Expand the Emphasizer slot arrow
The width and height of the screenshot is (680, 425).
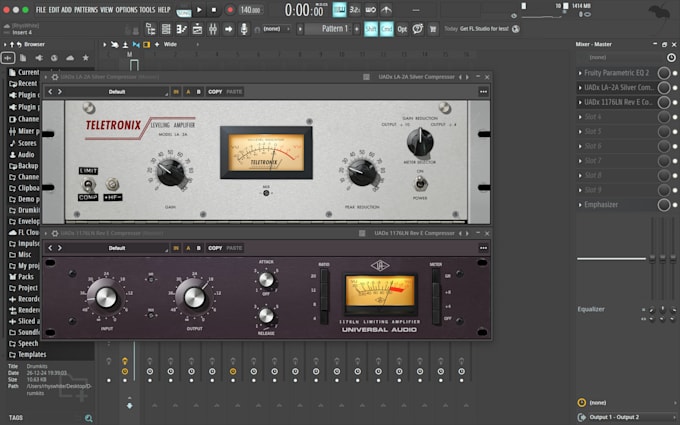[580, 205]
